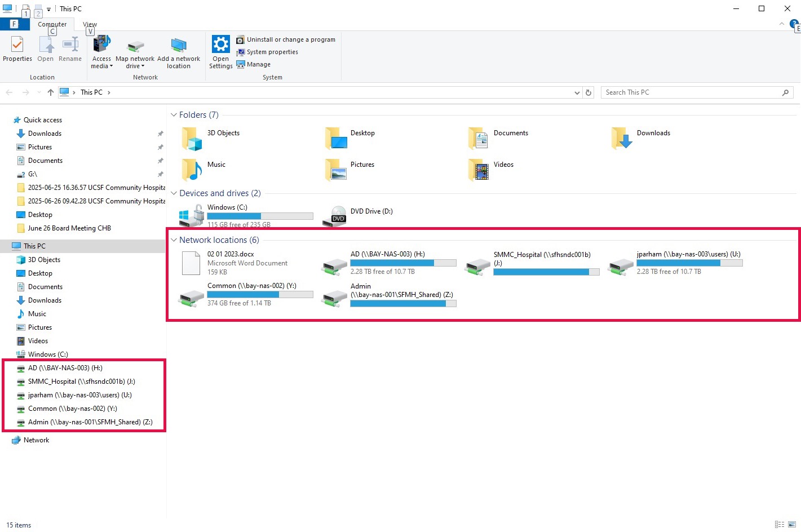Open 2025-06-26 09.42.28 UCSF Community folder
Image resolution: width=801 pixels, height=532 pixels.
[91, 201]
